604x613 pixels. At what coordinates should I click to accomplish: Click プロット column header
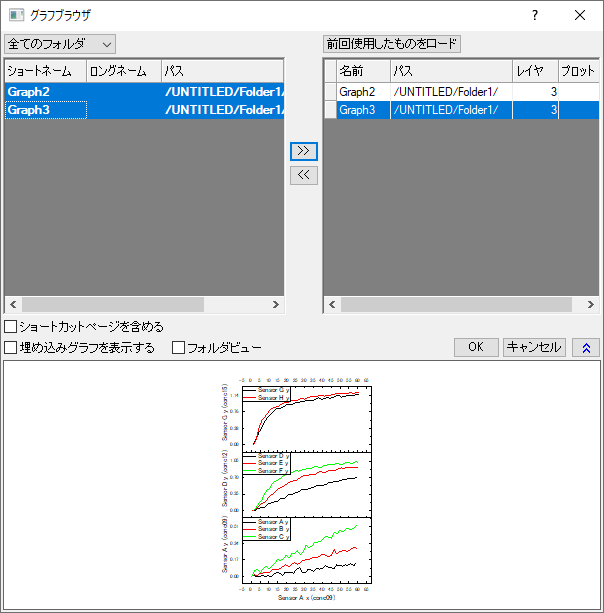click(x=579, y=71)
